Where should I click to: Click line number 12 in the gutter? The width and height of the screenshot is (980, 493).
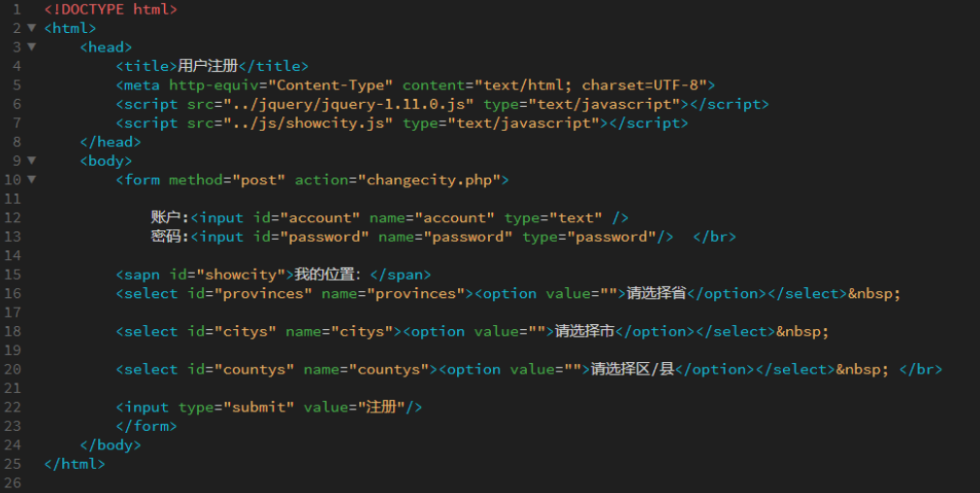tap(13, 217)
